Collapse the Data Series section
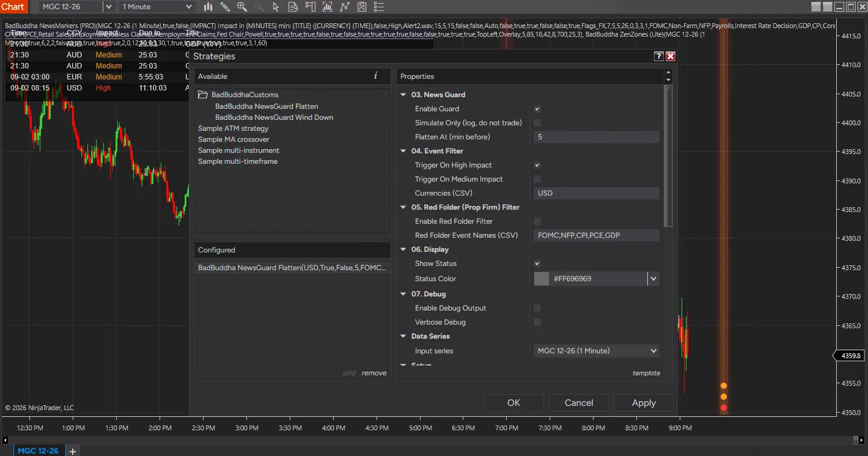Viewport: 868px width, 456px height. [403, 336]
